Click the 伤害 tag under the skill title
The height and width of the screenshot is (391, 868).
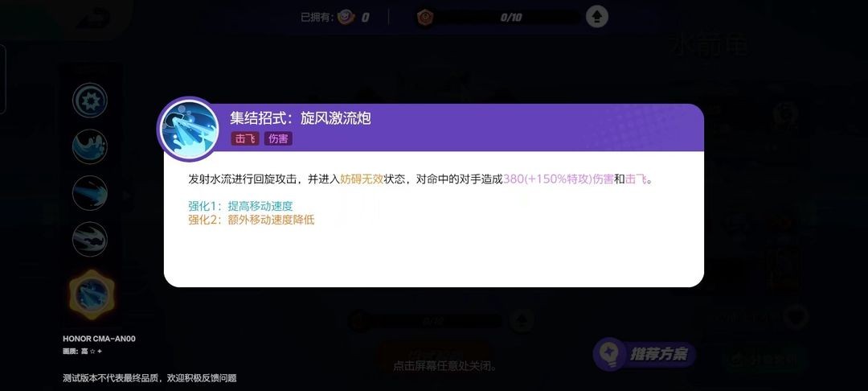(x=278, y=138)
